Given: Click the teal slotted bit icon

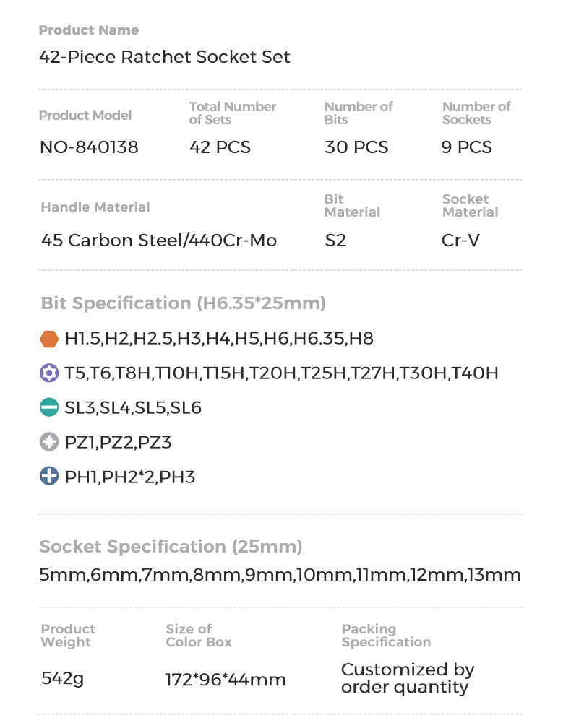Looking at the screenshot, I should point(49,408).
